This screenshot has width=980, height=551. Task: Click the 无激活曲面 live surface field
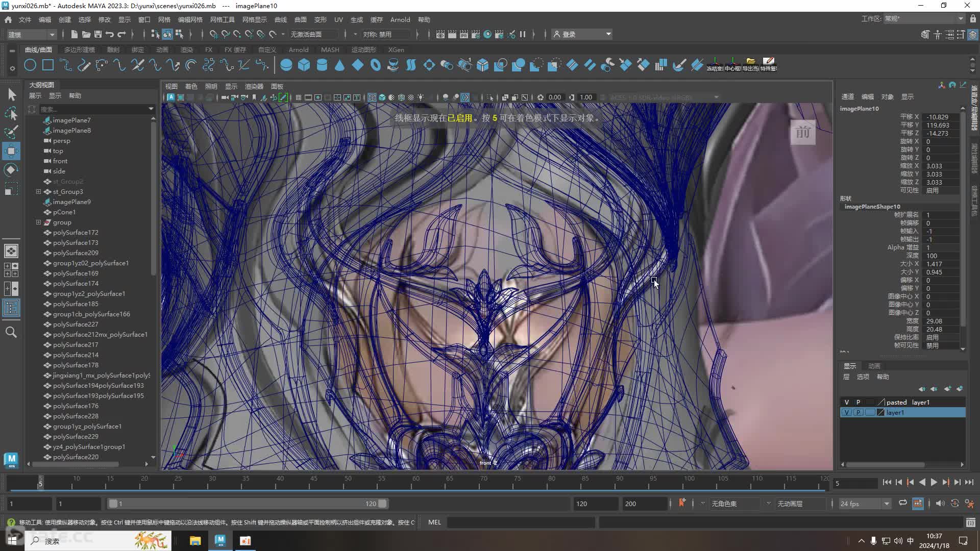click(314, 34)
